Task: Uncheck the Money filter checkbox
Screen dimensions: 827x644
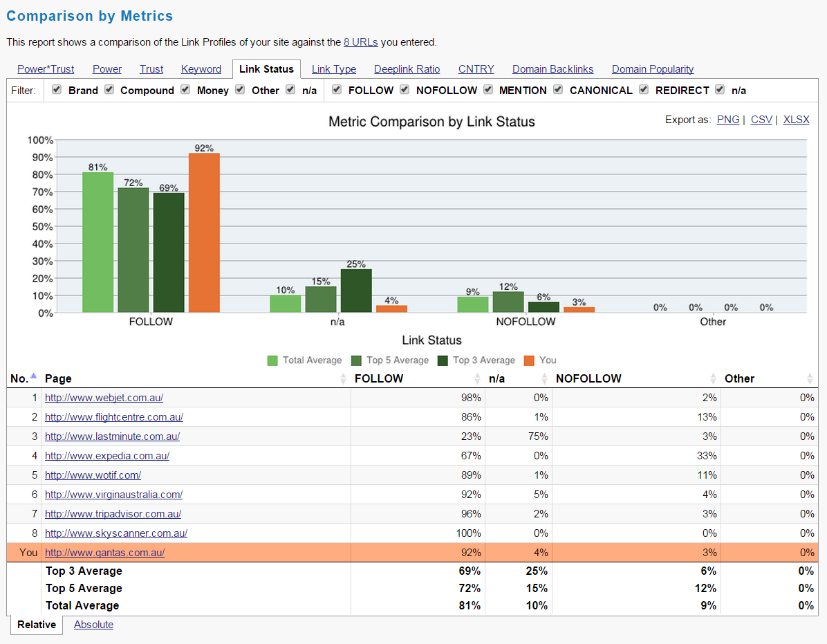Action: click(x=185, y=90)
